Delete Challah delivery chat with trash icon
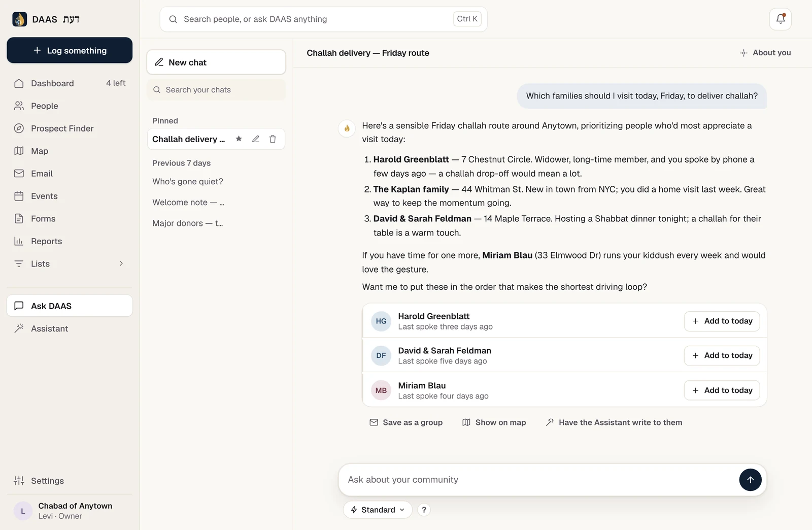This screenshot has width=812, height=530. coord(273,139)
